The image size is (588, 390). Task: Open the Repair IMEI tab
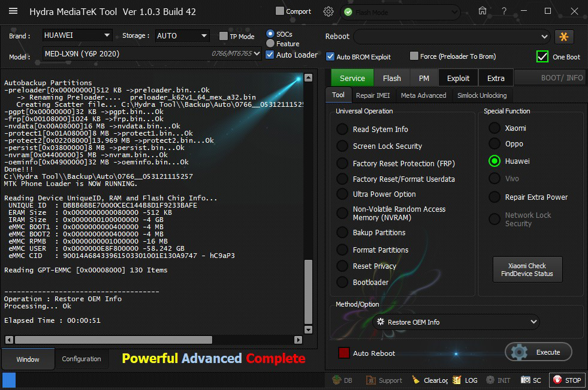pyautogui.click(x=372, y=95)
